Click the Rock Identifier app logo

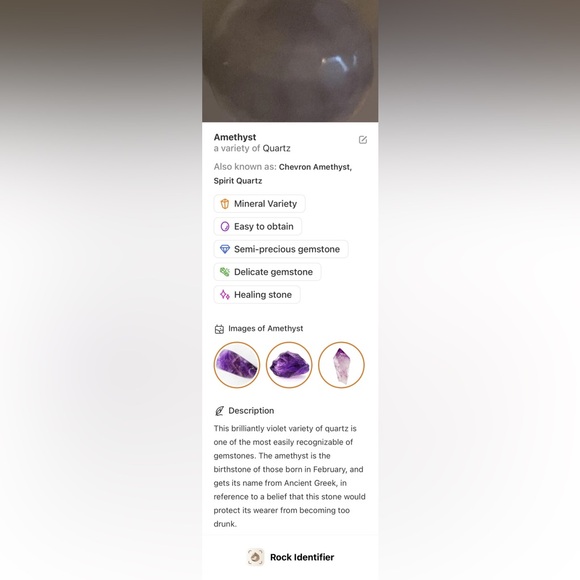tap(256, 557)
